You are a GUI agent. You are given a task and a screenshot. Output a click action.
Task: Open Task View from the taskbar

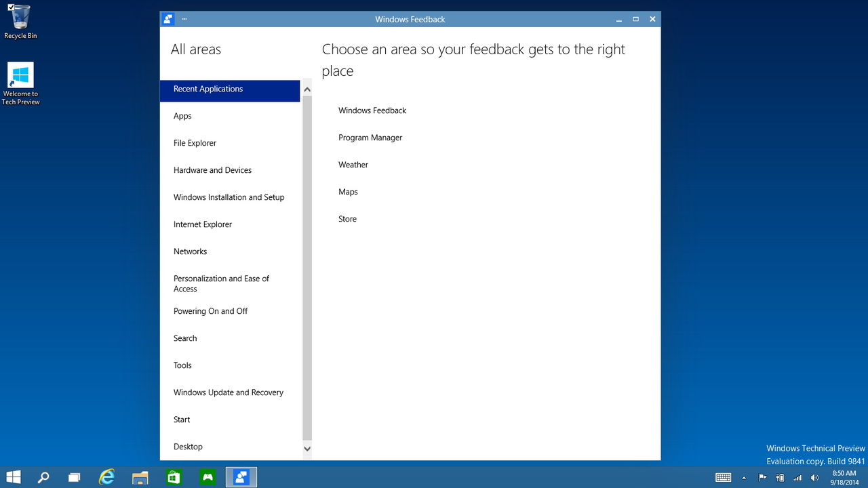[74, 477]
